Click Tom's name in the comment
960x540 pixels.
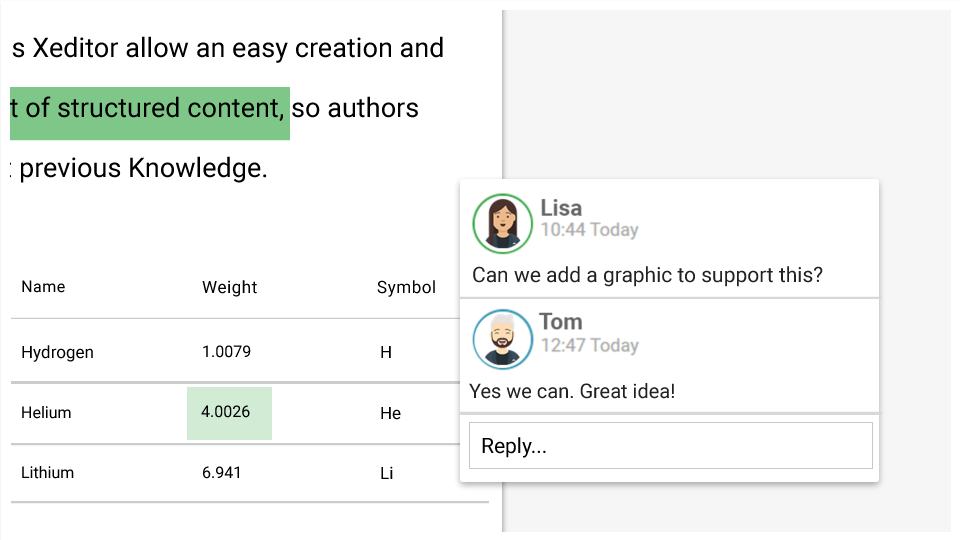pyautogui.click(x=561, y=322)
